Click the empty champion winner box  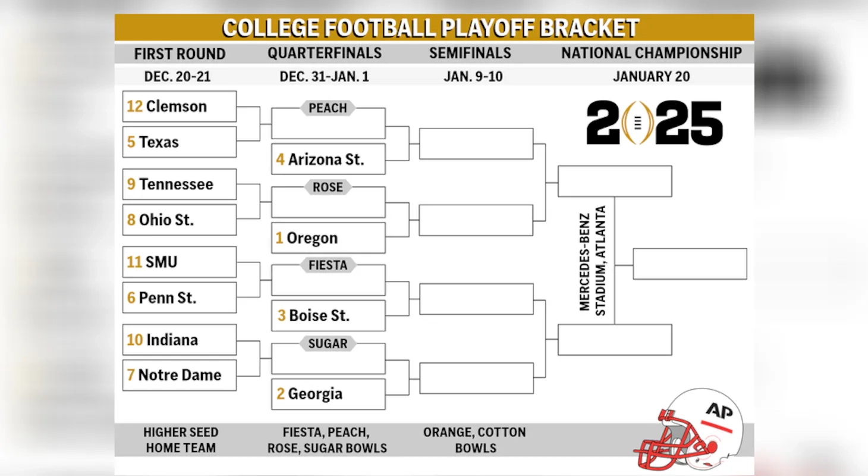click(690, 264)
